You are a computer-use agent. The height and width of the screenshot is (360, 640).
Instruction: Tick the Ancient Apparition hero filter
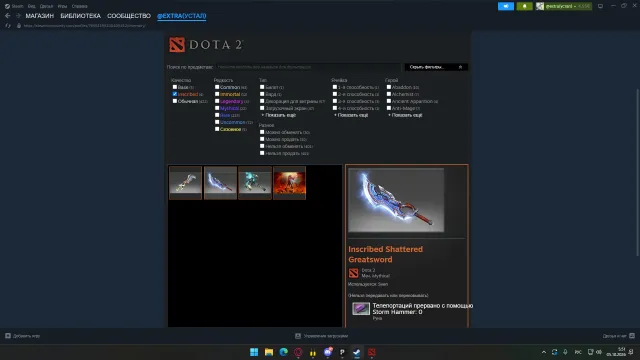[x=389, y=101]
